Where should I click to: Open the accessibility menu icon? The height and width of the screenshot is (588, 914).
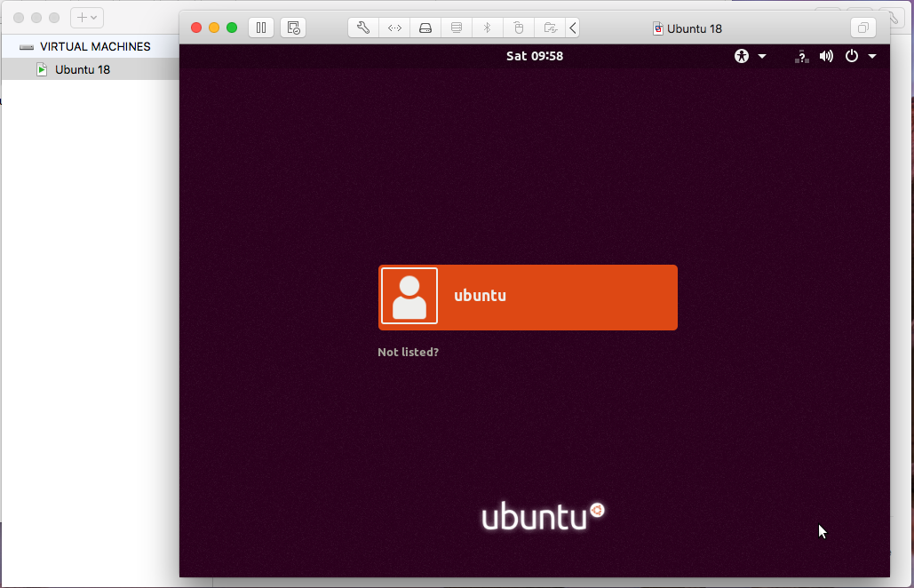click(x=742, y=56)
